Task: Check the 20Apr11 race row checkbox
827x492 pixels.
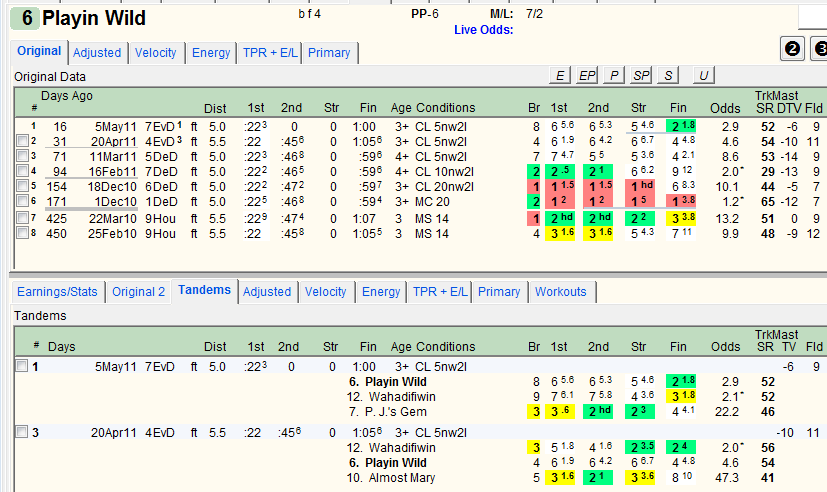Action: click(x=22, y=141)
